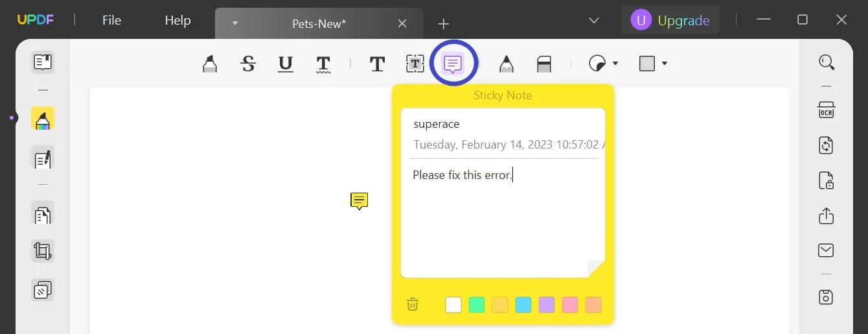This screenshot has width=868, height=334.
Task: Toggle the comment mode in left sidebar
Action: [x=43, y=120]
